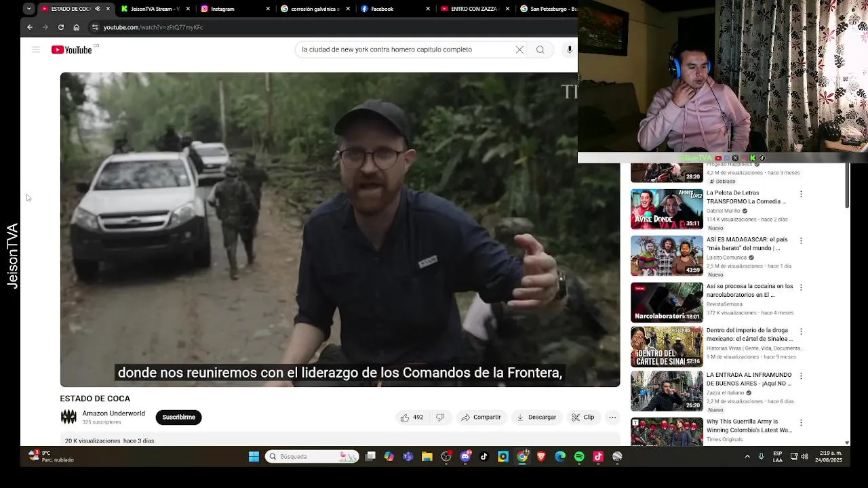Screen dimensions: 868x488
Task: Open options menu for ASÍ ES MADAGASCAR
Action: pyautogui.click(x=801, y=241)
